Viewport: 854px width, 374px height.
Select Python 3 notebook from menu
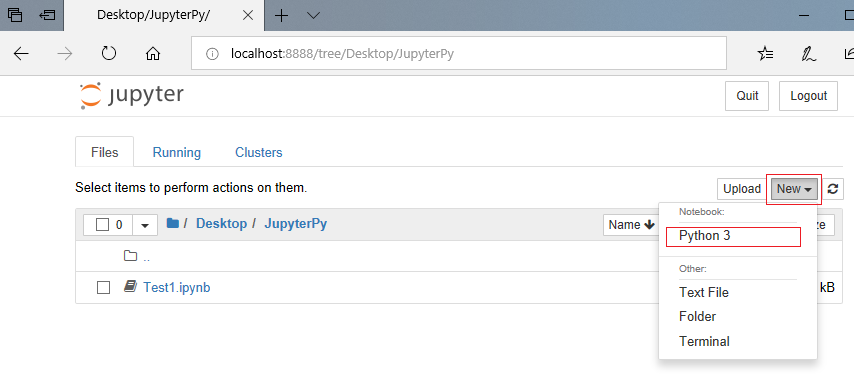(733, 236)
